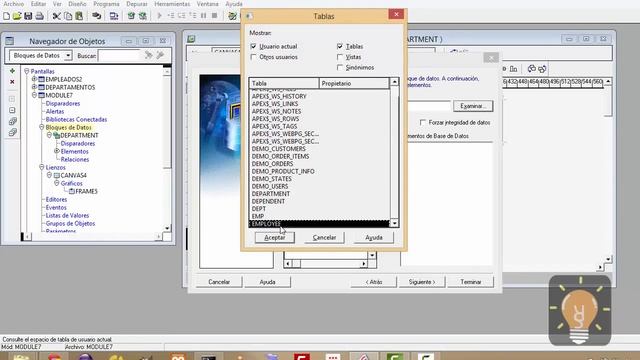
Task: Open the Programa menu
Action: point(106,4)
